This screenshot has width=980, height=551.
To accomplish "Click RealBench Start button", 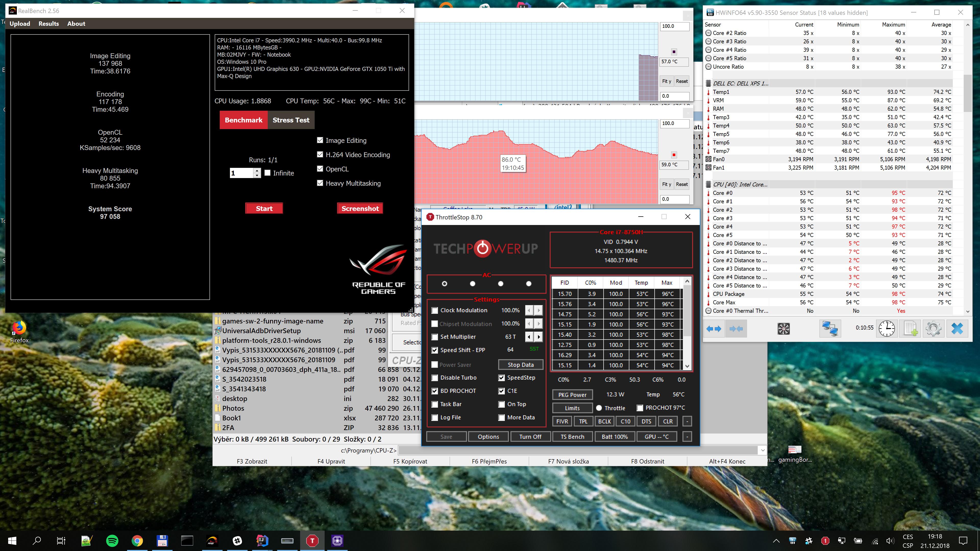I will coord(264,208).
